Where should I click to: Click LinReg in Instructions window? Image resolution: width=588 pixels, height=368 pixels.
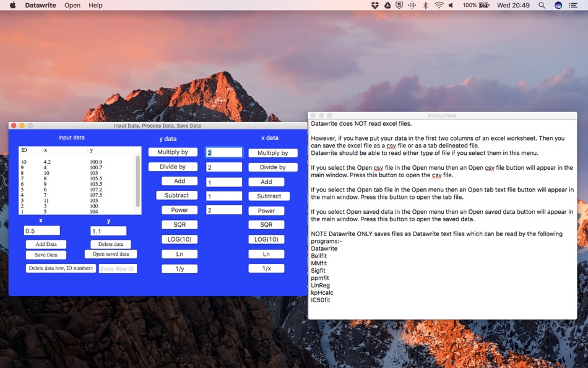click(320, 286)
